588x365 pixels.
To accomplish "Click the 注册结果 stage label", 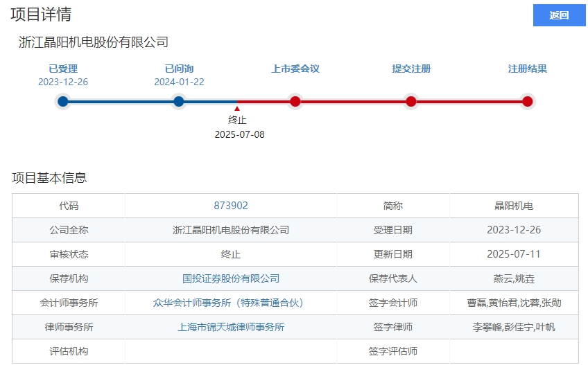I will coord(527,69).
